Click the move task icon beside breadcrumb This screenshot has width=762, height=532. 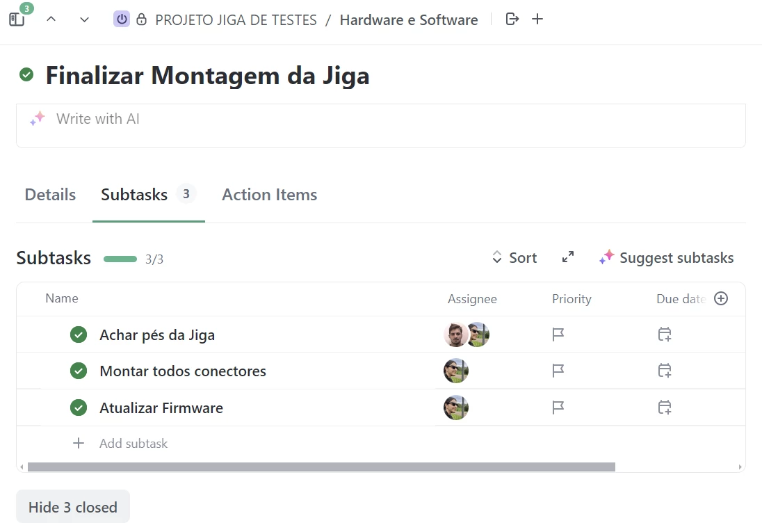(512, 19)
